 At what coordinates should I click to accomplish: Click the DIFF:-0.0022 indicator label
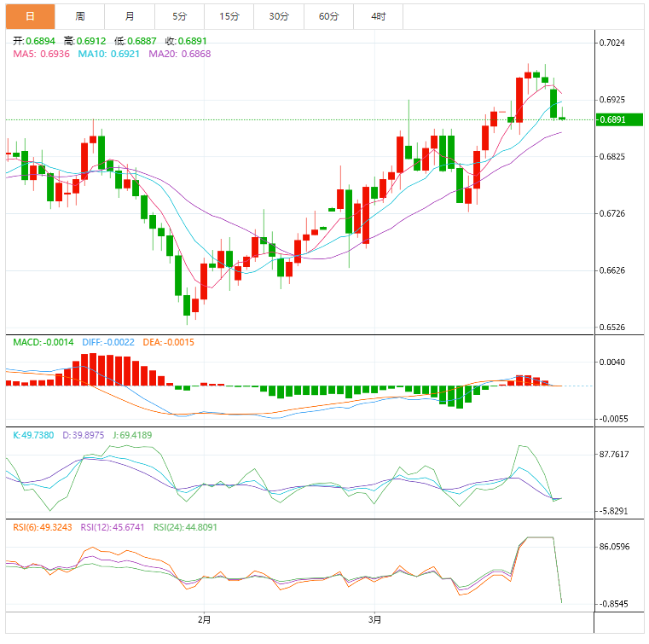(x=108, y=342)
